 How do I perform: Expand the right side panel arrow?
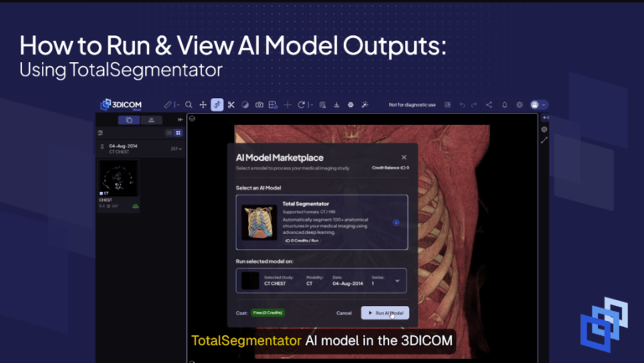click(545, 118)
